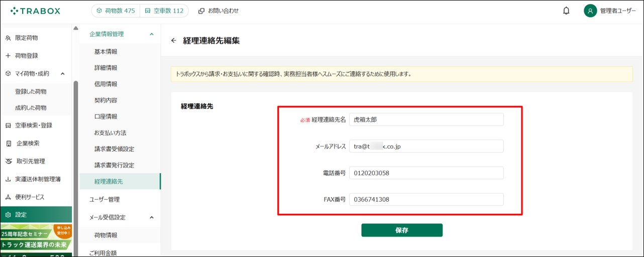This screenshot has width=644, height=257.
Task: Click the 電話番号 input field
Action: point(426,173)
